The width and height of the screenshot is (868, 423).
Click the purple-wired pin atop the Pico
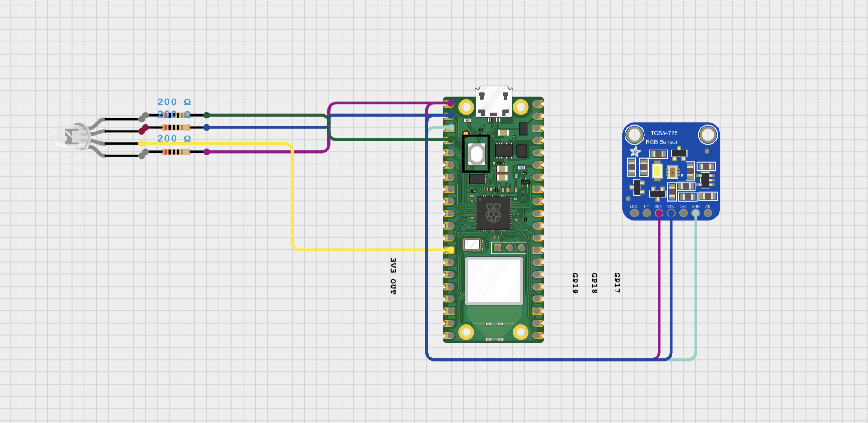[x=451, y=103]
